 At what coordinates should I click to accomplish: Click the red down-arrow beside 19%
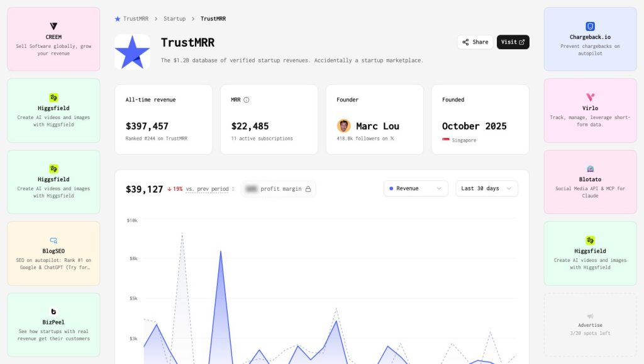tap(169, 189)
